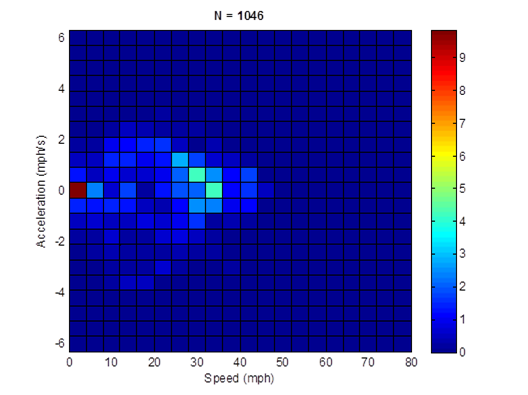
Task: Click the acceleration axis tick label -2
Action: point(60,241)
